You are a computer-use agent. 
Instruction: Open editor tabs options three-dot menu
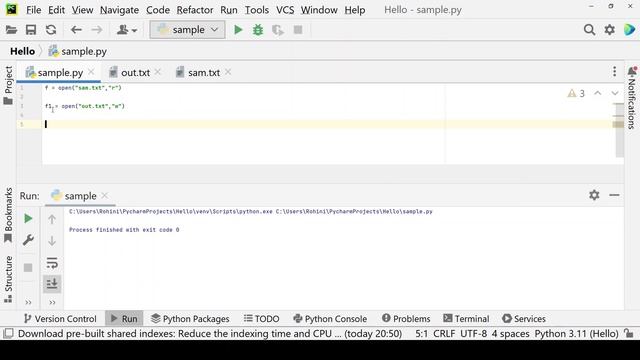pos(614,71)
